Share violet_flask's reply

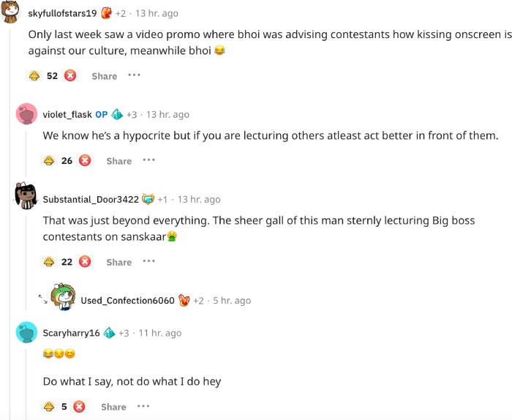pos(118,161)
